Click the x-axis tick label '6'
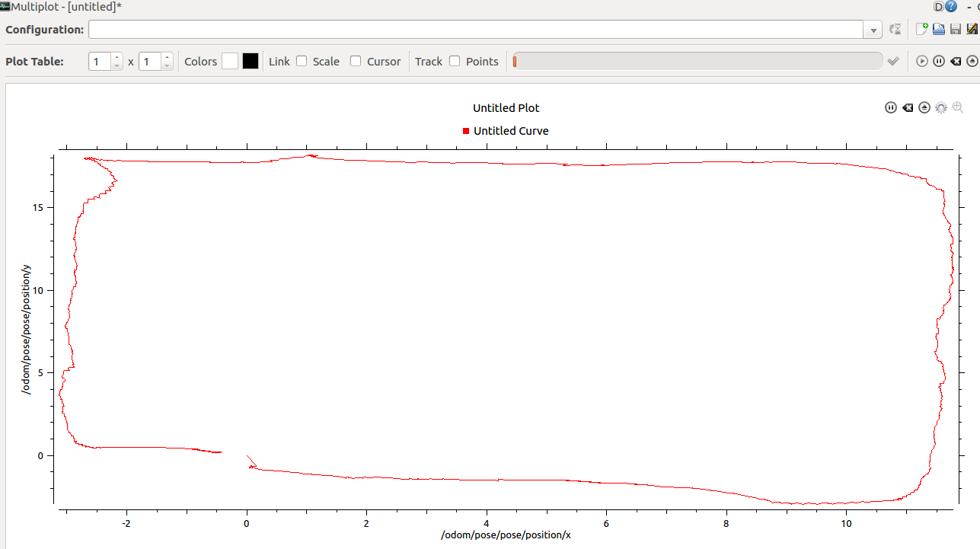 pos(606,524)
